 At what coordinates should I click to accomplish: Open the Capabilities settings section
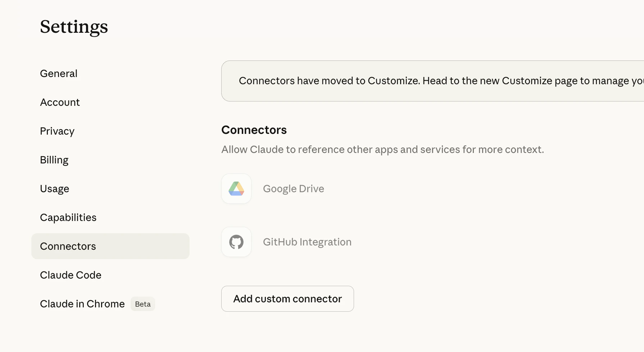[68, 217]
